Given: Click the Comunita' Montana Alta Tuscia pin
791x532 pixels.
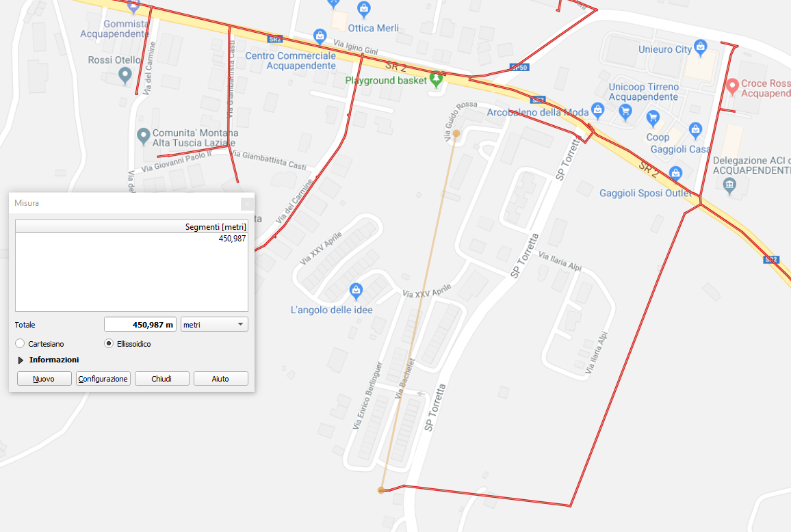Looking at the screenshot, I should click(143, 136).
